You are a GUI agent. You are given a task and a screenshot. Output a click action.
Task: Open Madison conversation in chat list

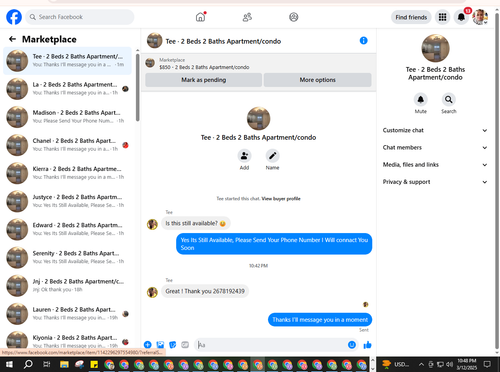pyautogui.click(x=68, y=117)
